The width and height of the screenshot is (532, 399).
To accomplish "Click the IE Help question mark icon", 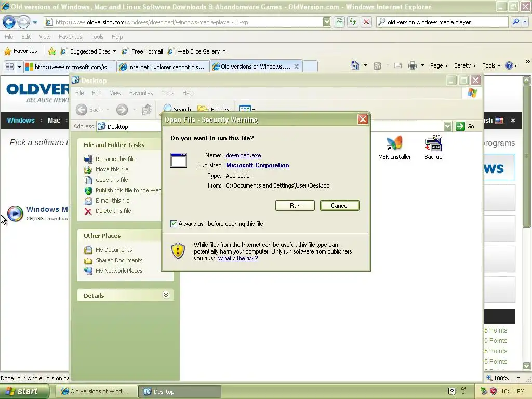I will pos(509,65).
